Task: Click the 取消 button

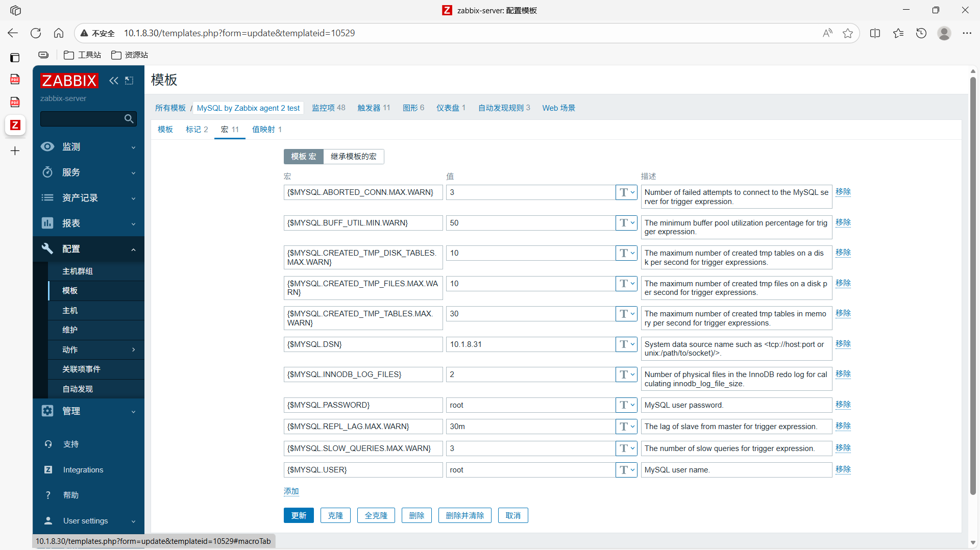Action: point(513,515)
